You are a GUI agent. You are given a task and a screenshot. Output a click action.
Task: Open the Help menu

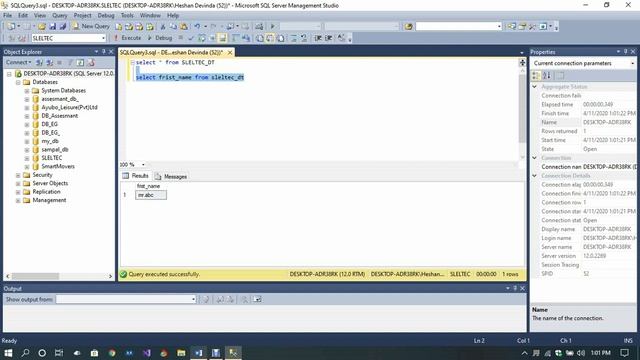click(173, 15)
